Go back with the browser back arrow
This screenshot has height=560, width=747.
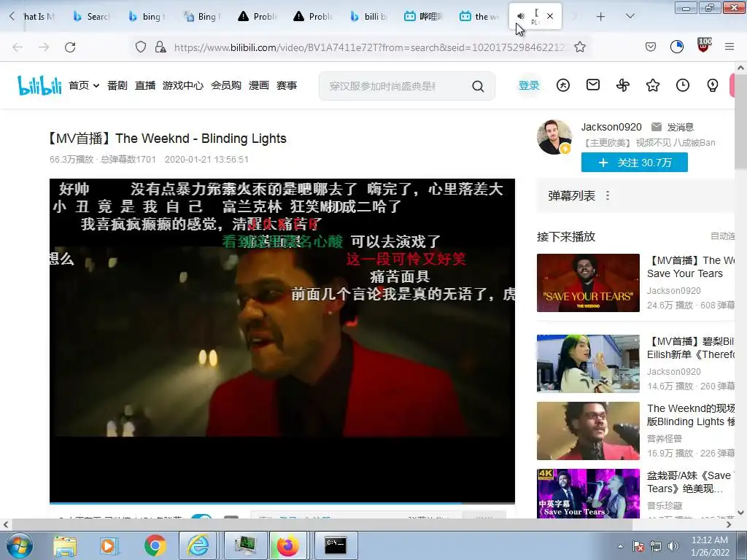pyautogui.click(x=18, y=47)
